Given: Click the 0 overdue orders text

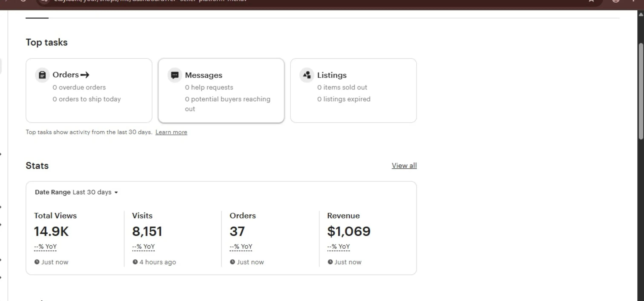Looking at the screenshot, I should pyautogui.click(x=79, y=87).
